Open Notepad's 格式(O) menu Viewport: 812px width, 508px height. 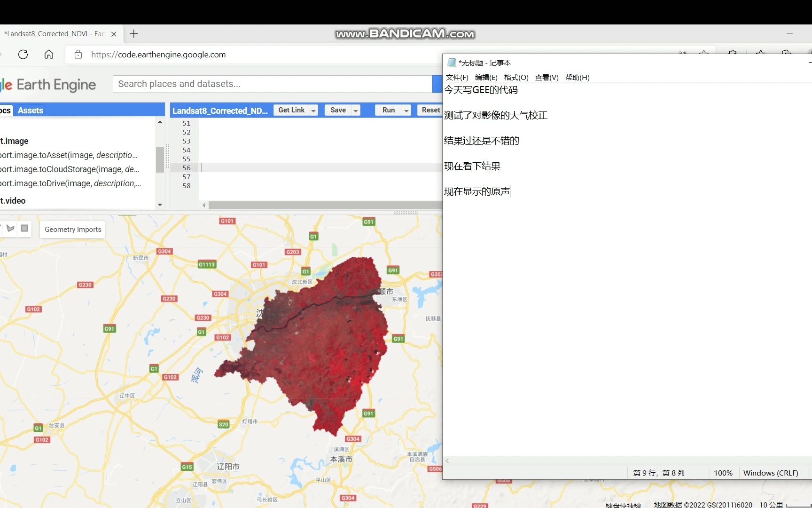[x=515, y=77]
